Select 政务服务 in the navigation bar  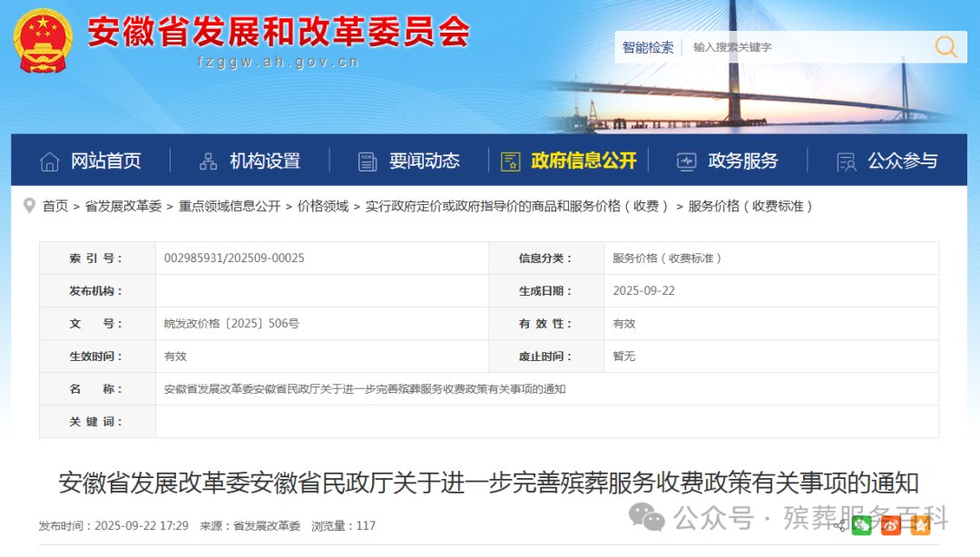(x=744, y=160)
